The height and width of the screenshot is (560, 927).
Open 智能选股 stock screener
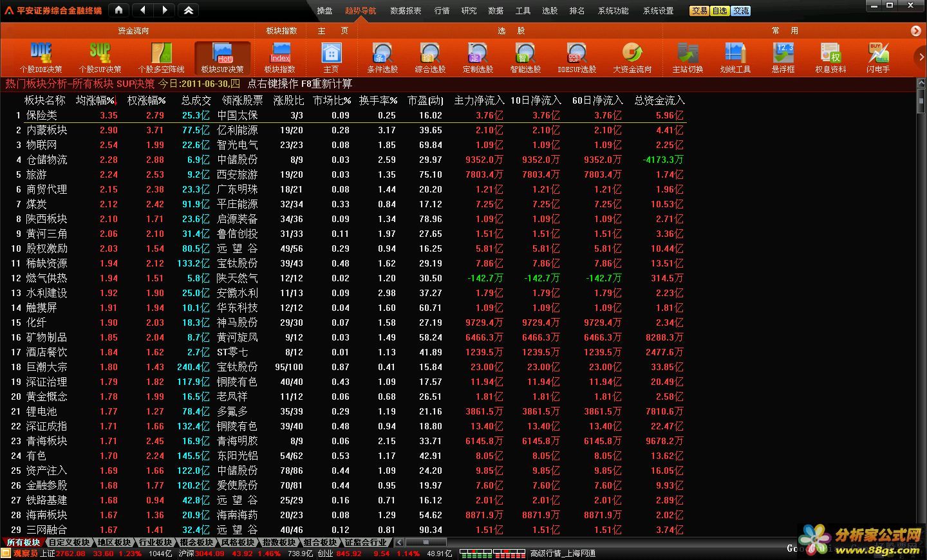(525, 57)
